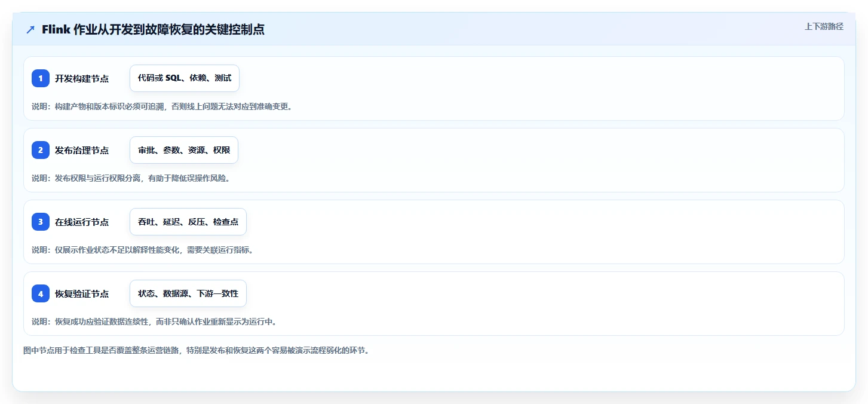Screen dimensions: 868x404
Task: Click the 开发构建节点 heading
Action: (x=82, y=78)
